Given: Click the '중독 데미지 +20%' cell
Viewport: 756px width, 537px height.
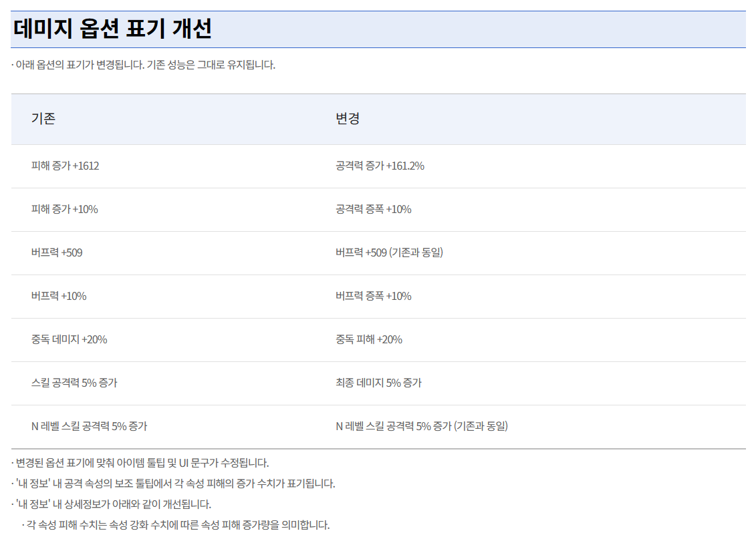Looking at the screenshot, I should 69,339.
